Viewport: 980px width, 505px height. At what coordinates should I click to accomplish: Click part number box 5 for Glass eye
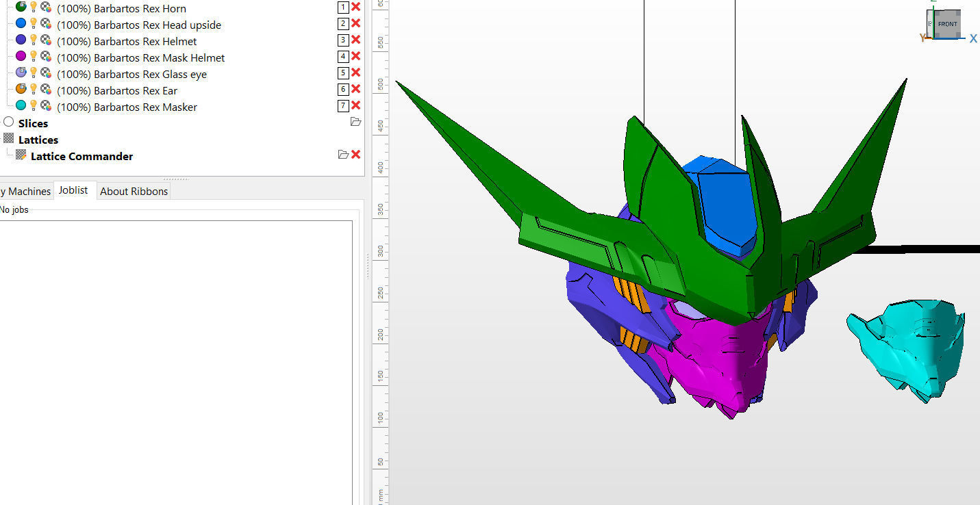coord(343,73)
